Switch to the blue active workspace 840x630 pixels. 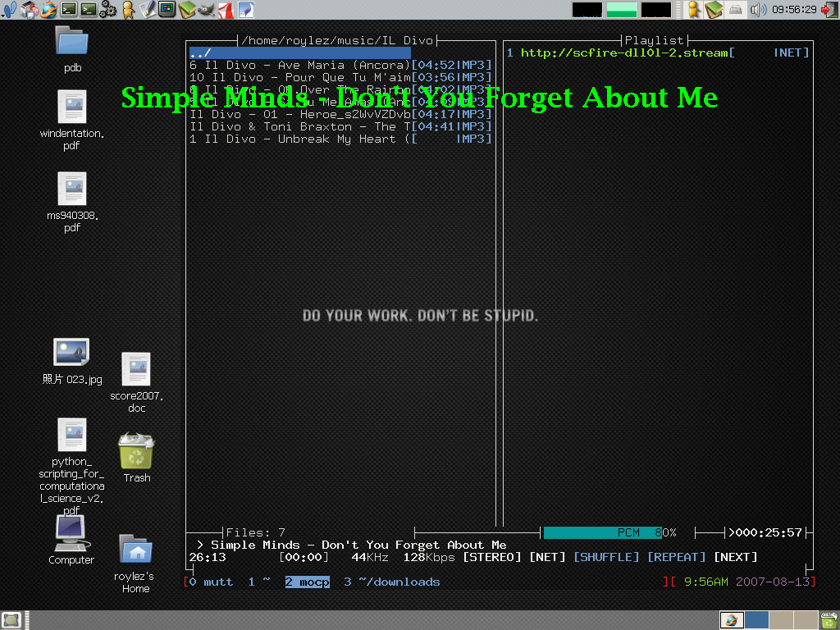[757, 620]
